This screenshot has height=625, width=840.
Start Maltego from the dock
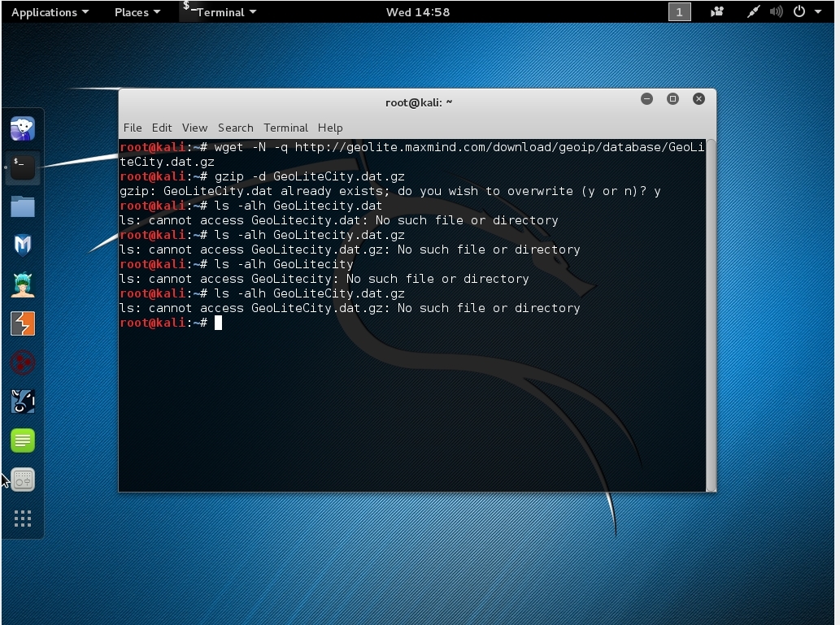pyautogui.click(x=23, y=245)
